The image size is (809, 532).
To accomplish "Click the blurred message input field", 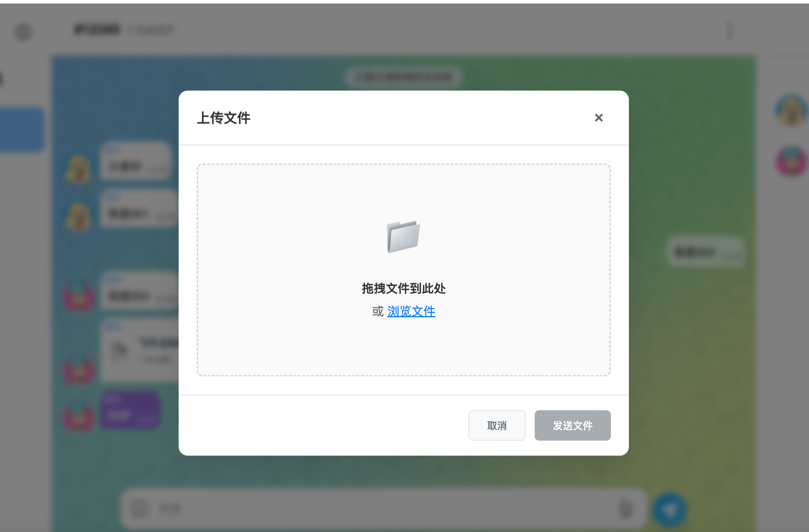I will point(375,509).
